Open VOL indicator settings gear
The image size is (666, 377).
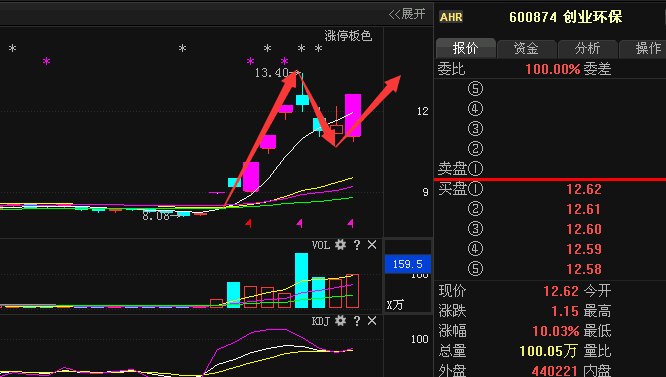click(340, 245)
